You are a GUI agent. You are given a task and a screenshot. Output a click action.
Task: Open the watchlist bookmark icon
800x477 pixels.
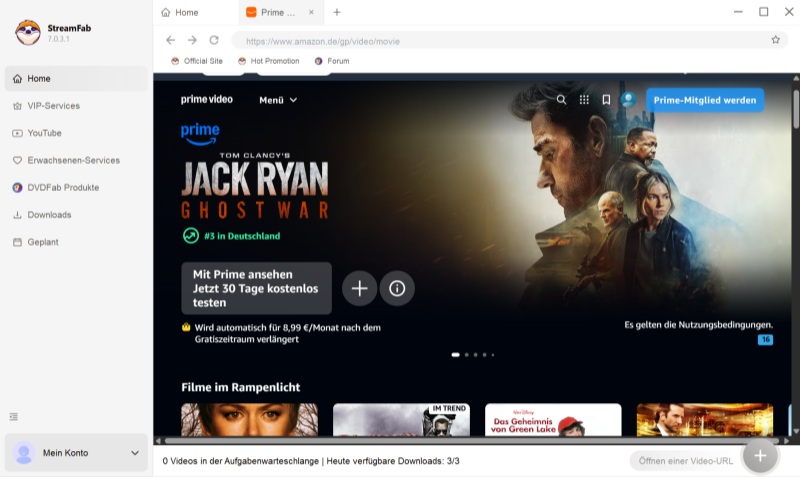606,100
